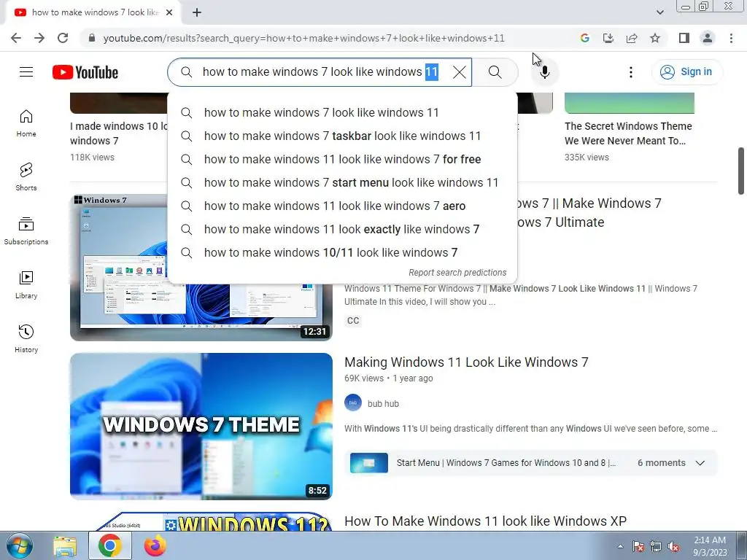
Task: Bookmark this page with the star
Action: click(655, 38)
